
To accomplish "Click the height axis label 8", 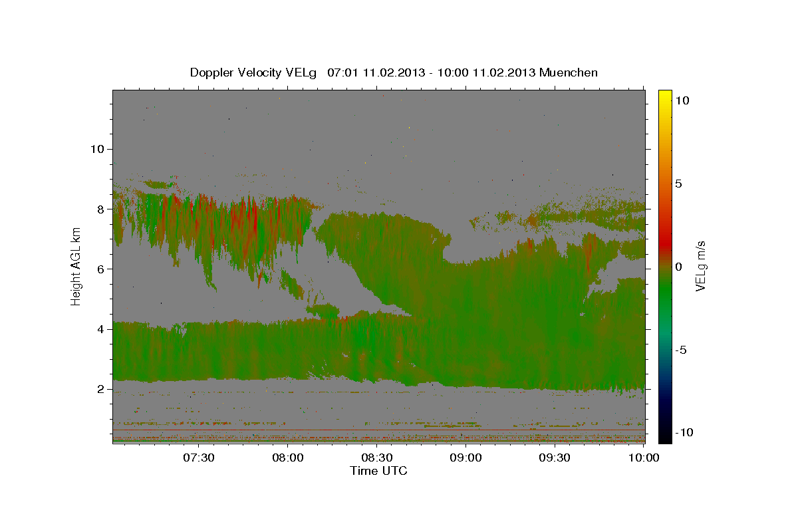I will point(100,209).
